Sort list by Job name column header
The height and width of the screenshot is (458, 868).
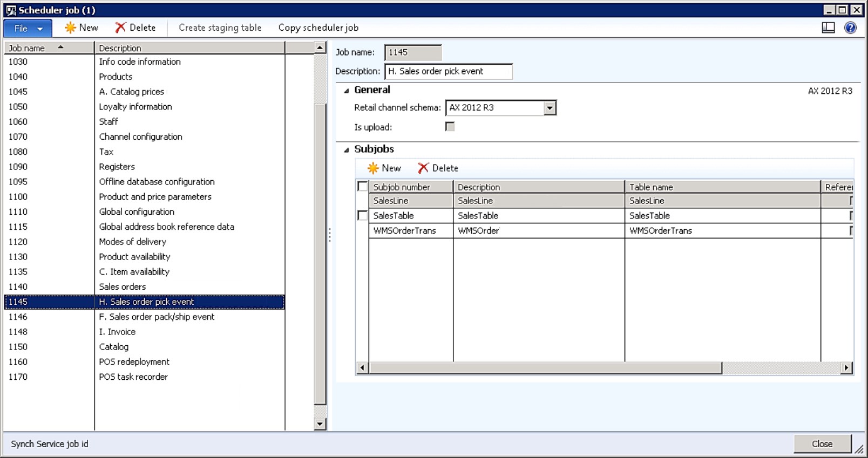pos(49,48)
